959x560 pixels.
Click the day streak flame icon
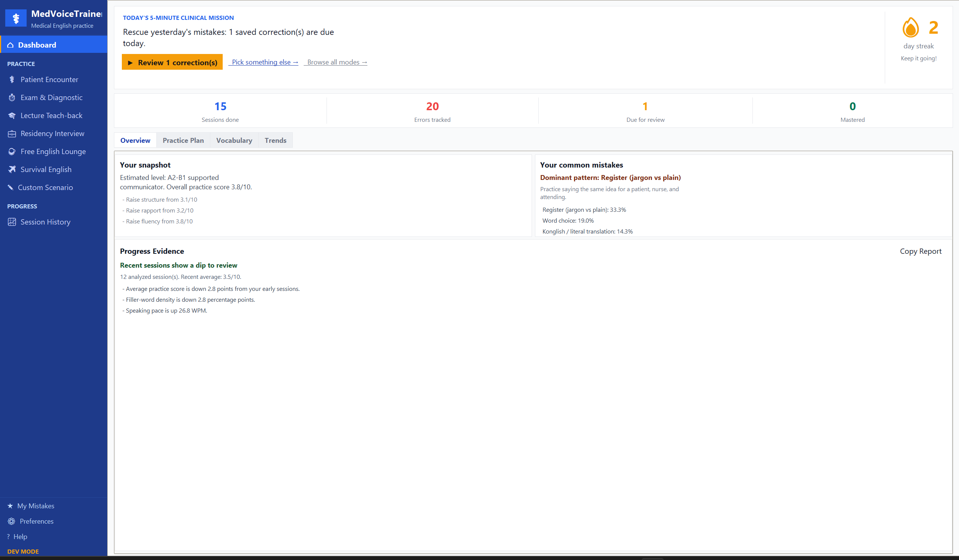tap(910, 27)
